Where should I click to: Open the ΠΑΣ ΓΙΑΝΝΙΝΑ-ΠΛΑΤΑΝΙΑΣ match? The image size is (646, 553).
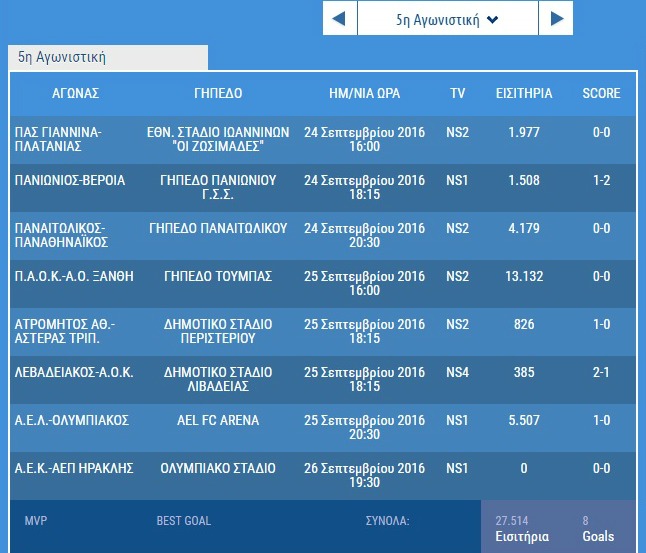tap(58, 139)
